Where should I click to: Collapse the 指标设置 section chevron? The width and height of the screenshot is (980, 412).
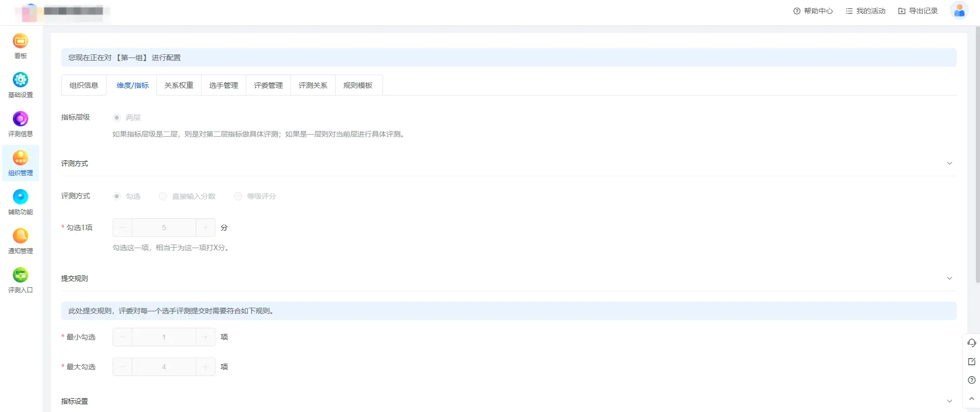coord(949,401)
